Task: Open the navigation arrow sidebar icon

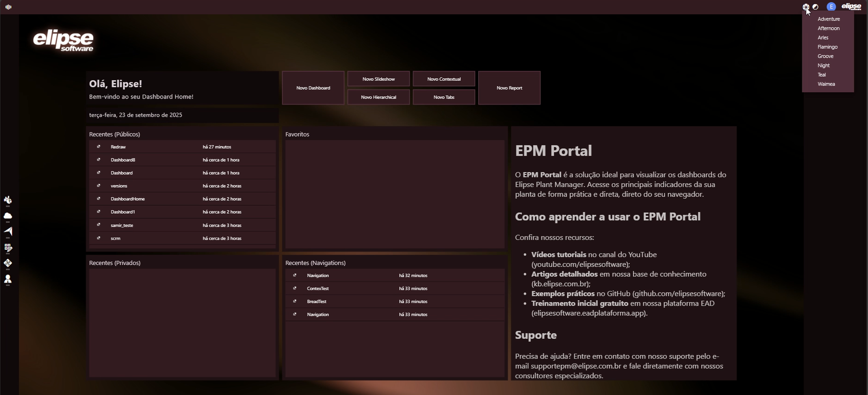Action: point(8,231)
